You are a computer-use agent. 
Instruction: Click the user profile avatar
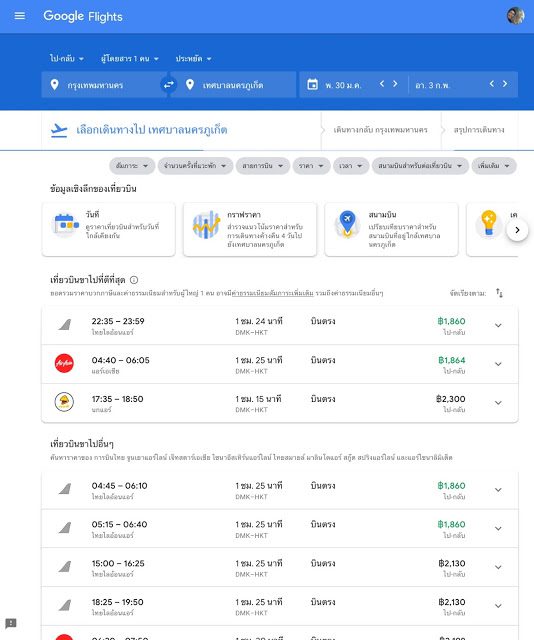click(516, 16)
